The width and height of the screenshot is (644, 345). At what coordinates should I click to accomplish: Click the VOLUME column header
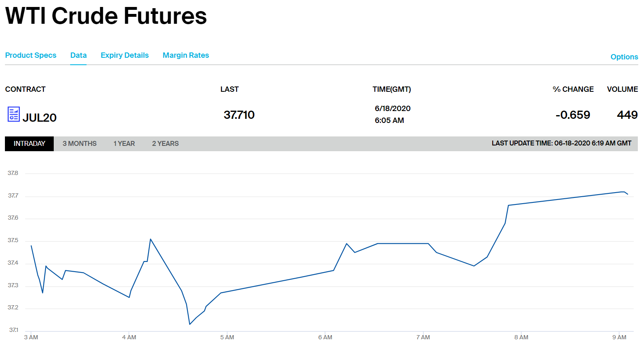click(x=622, y=89)
